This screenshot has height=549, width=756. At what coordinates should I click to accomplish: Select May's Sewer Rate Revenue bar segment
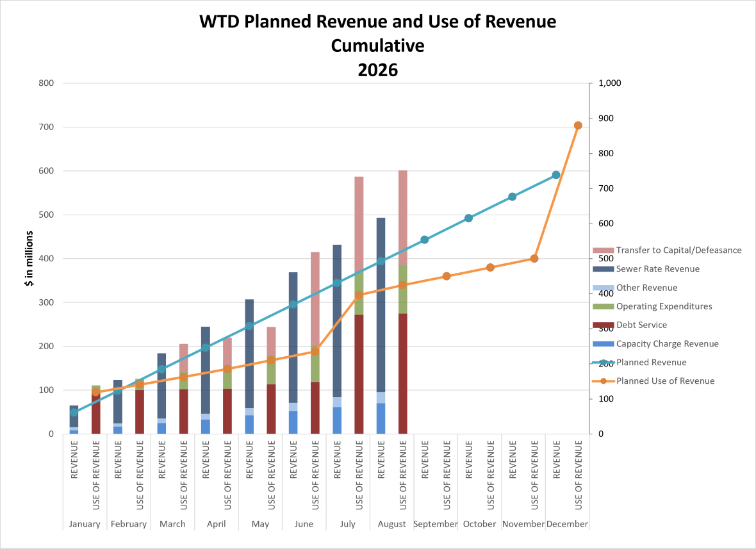(x=249, y=354)
